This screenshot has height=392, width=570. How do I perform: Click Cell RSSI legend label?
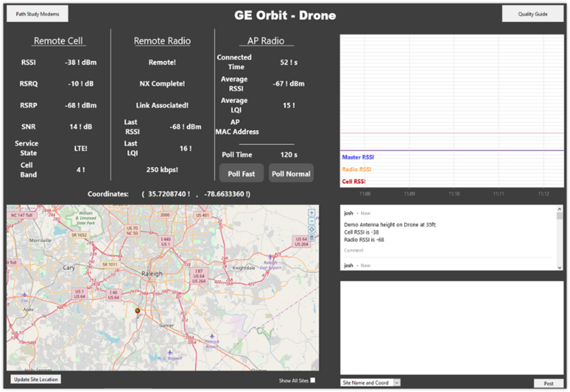(354, 182)
